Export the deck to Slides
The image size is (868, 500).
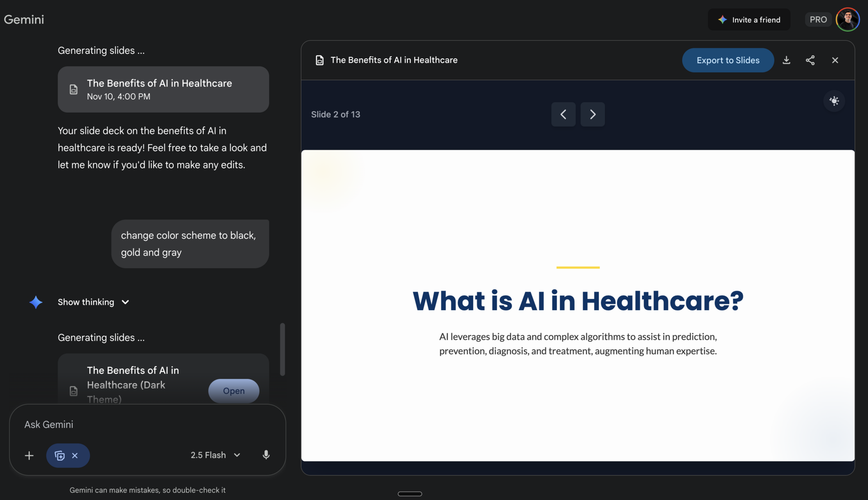728,60
